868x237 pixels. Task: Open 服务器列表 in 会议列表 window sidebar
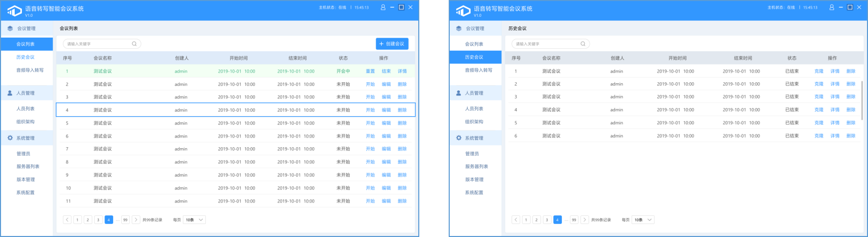[28, 166]
